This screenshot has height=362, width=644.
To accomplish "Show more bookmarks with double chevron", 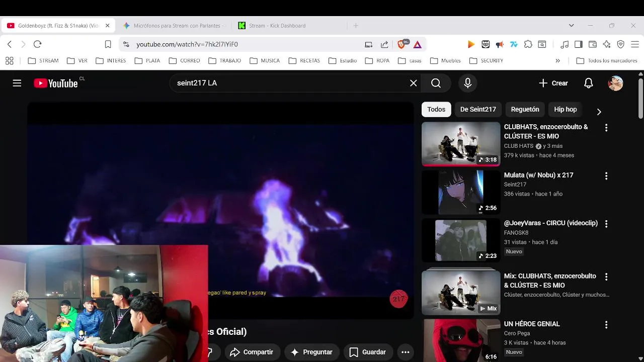I will (557, 61).
